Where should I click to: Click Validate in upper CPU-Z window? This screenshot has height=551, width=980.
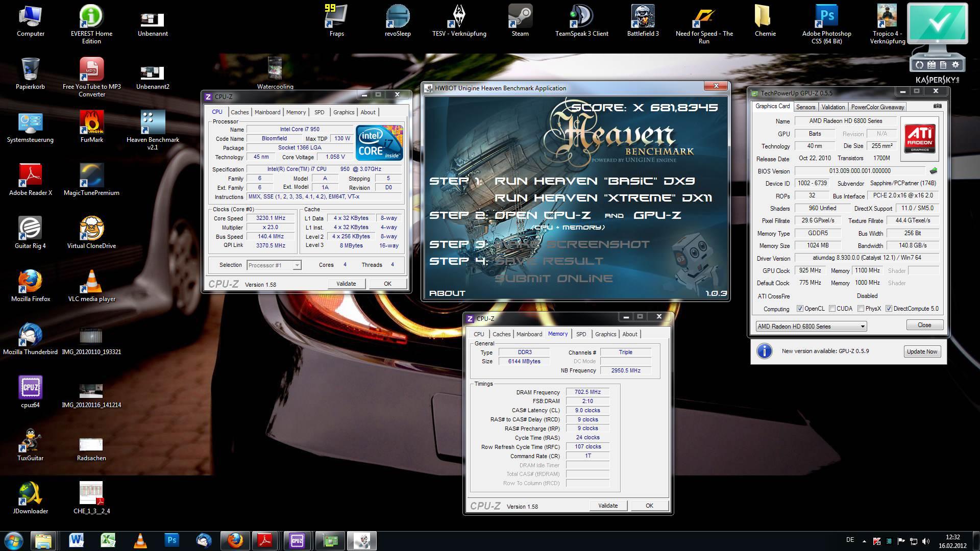346,284
